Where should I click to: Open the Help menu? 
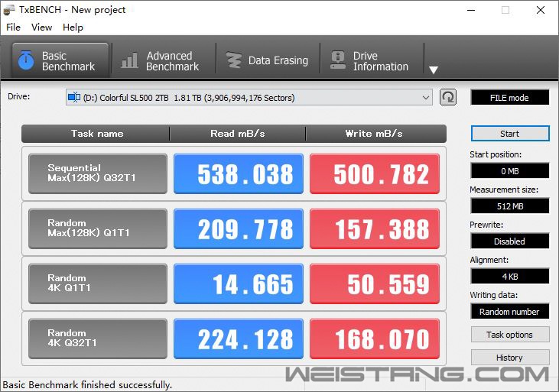coord(73,28)
